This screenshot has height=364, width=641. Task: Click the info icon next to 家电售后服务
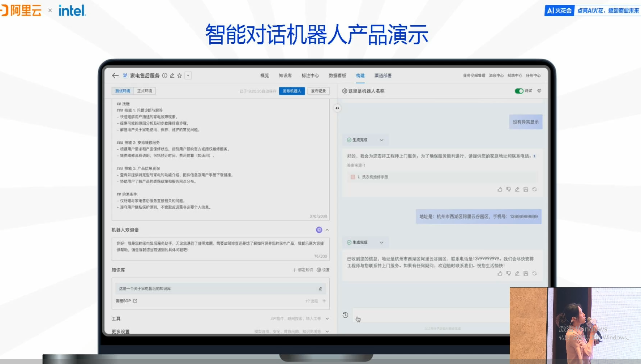click(165, 76)
